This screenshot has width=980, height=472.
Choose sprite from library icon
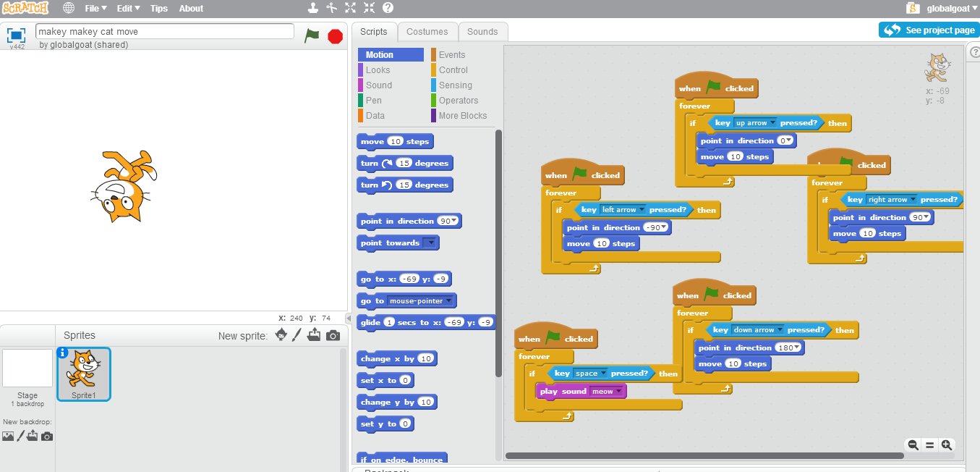[x=281, y=335]
